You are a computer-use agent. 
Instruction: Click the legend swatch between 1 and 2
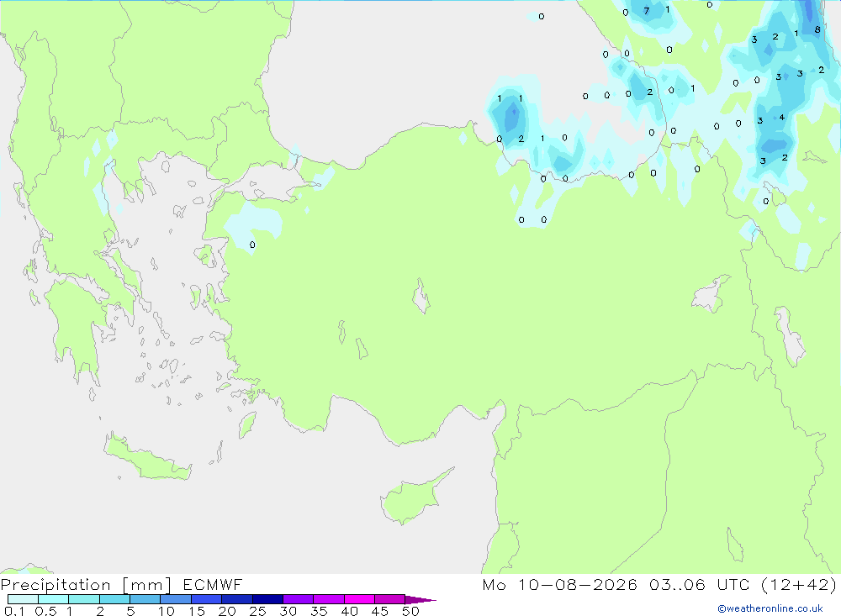tap(84, 599)
